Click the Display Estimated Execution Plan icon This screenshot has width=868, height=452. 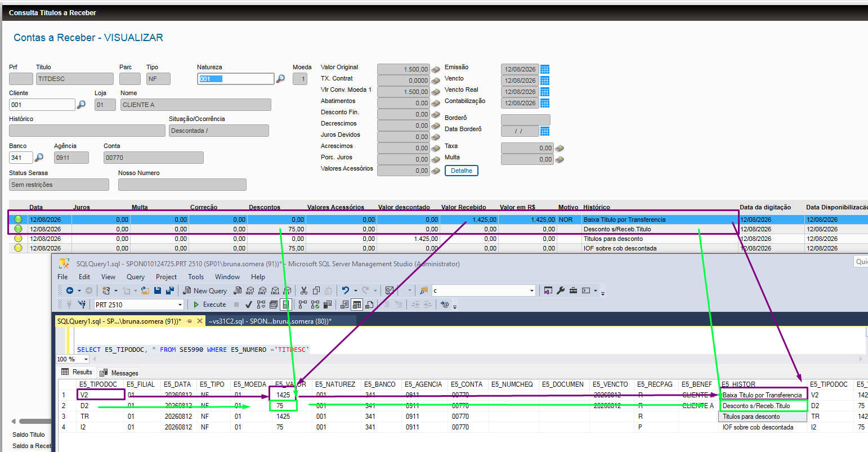pos(261,305)
